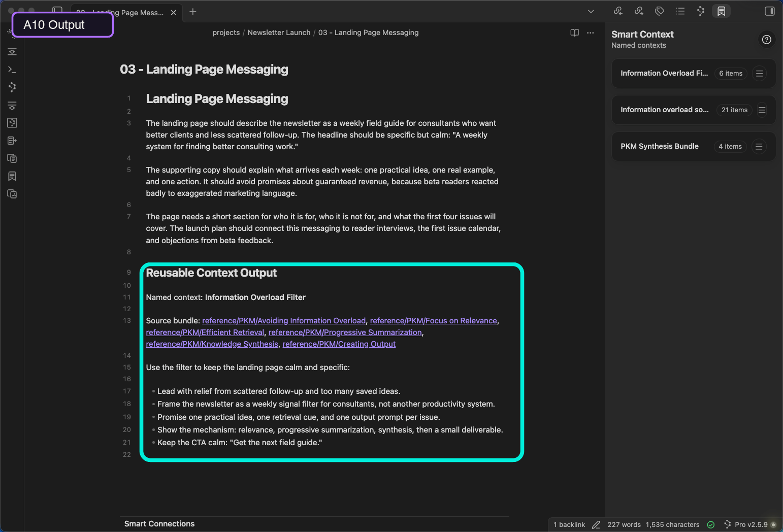This screenshot has width=783, height=532.
Task: Click the Lead with relief bullet
Action: point(279,391)
